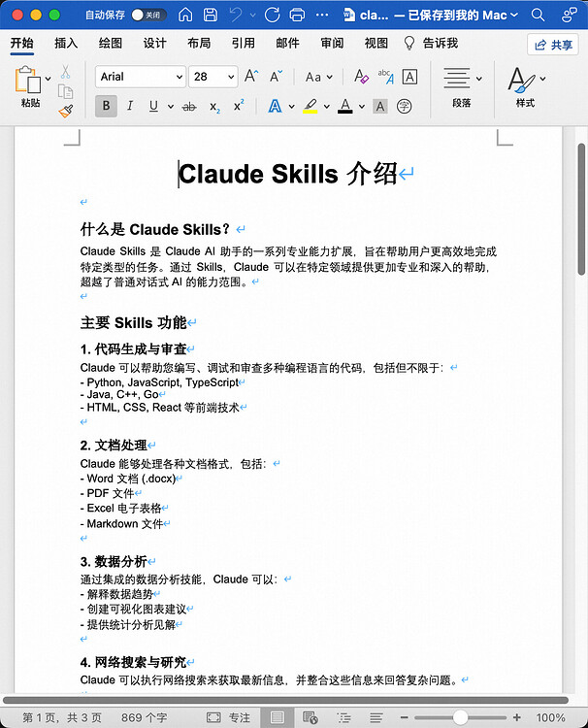Screen dimensions: 588x728
Task: Increase font size with larger A
Action: [x=251, y=76]
